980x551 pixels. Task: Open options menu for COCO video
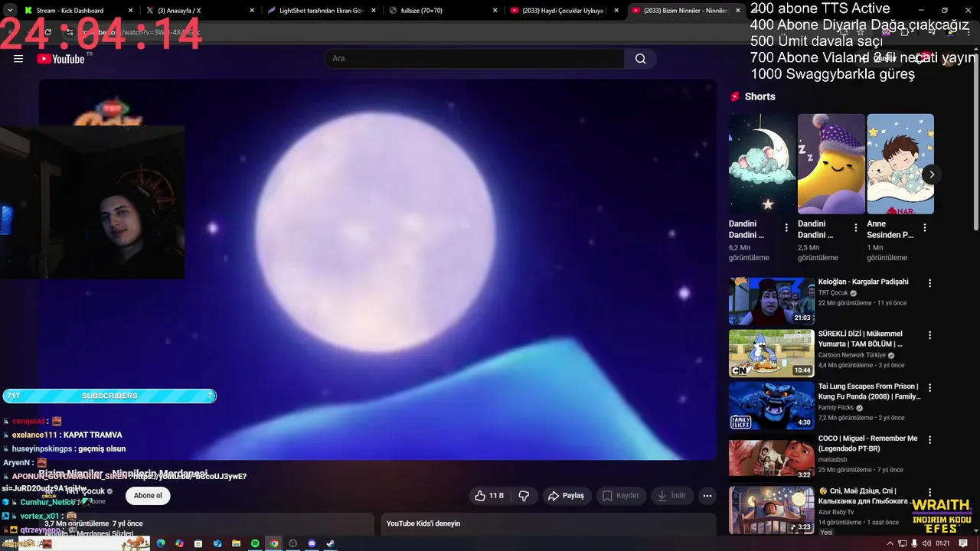pyautogui.click(x=930, y=440)
